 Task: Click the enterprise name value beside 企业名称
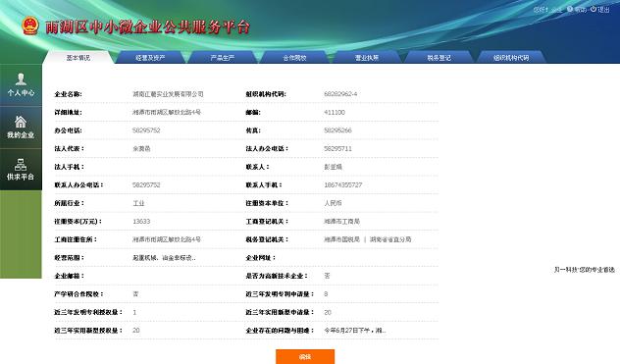coord(168,94)
